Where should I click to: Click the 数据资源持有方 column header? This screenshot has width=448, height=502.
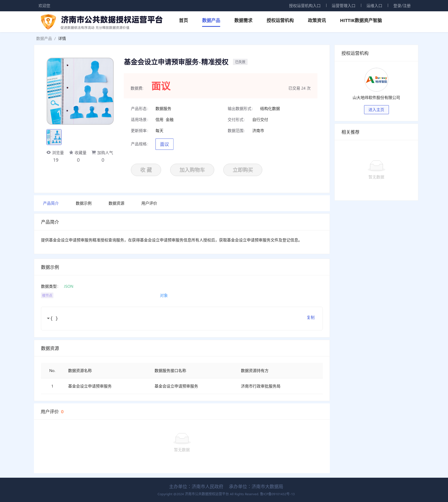pyautogui.click(x=255, y=371)
